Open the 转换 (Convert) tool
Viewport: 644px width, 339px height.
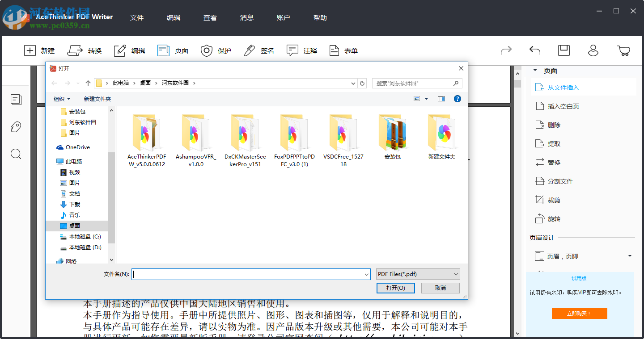coord(85,50)
